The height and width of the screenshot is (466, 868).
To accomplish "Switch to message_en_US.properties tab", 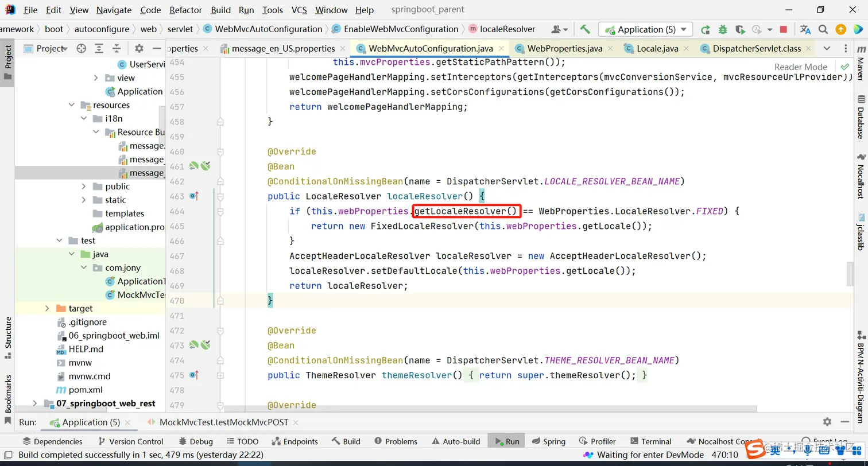I will coord(283,49).
